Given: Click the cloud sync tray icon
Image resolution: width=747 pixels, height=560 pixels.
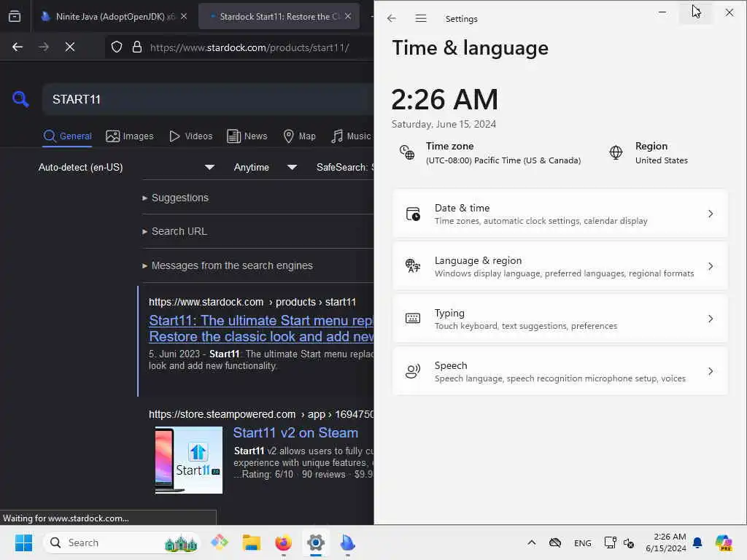Looking at the screenshot, I should [x=555, y=542].
